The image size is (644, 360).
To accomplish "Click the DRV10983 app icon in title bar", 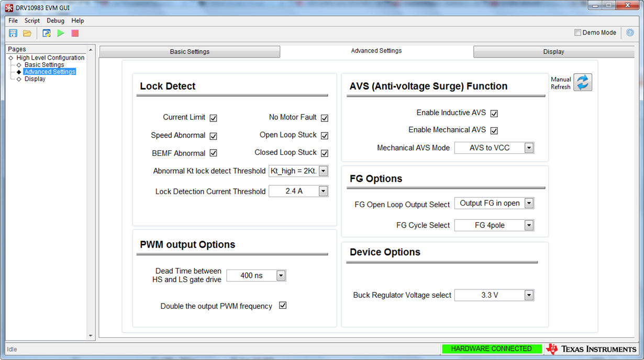I will tap(9, 8).
